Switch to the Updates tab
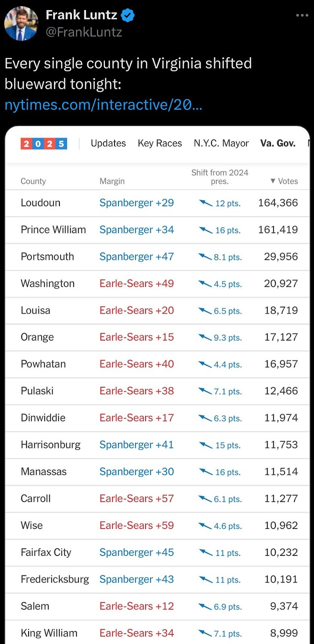 pos(108,143)
